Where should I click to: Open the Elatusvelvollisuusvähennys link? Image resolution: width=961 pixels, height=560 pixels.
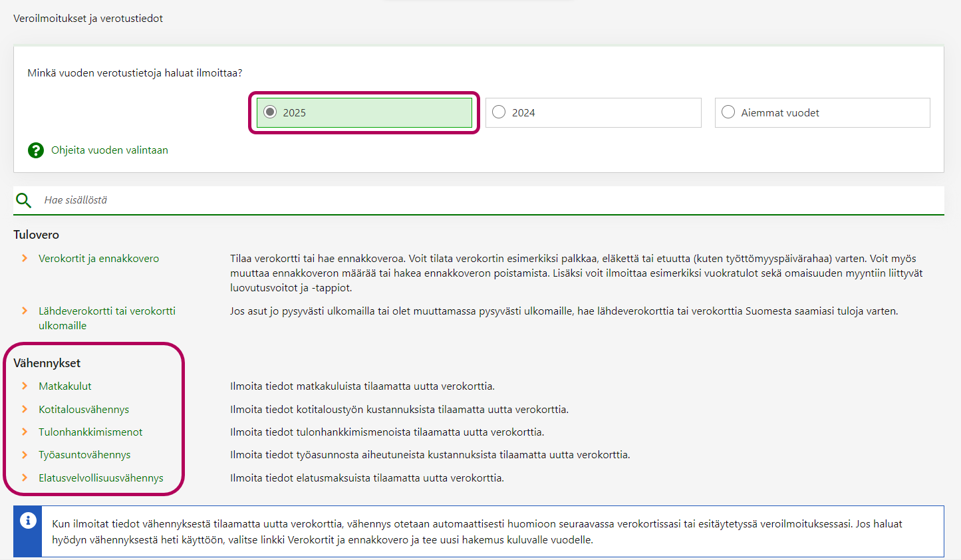pos(100,478)
